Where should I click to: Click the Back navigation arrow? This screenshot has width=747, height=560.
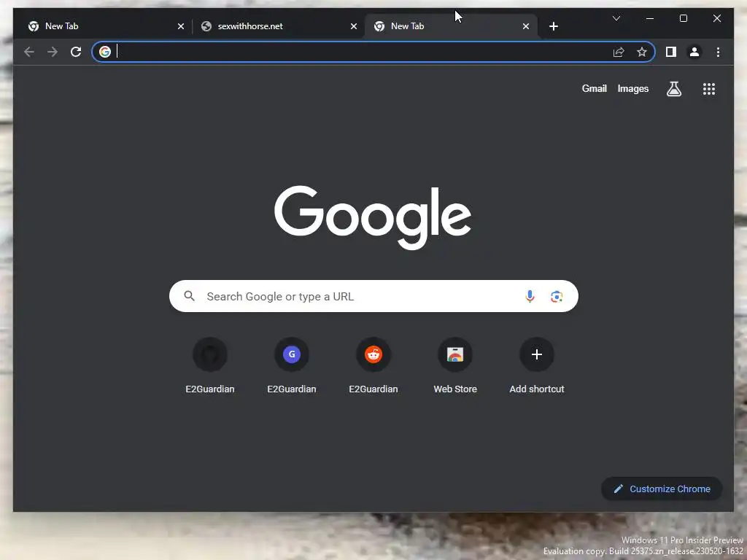pyautogui.click(x=29, y=52)
